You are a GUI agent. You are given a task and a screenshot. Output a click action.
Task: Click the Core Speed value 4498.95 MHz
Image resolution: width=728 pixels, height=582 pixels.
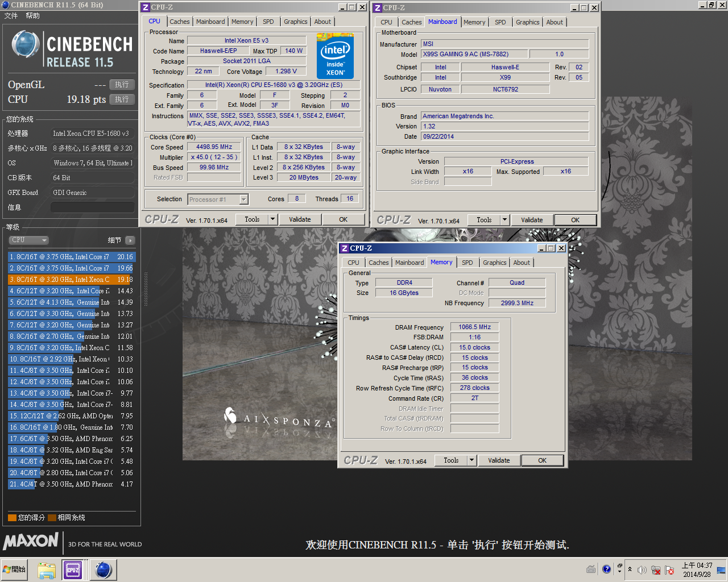214,147
